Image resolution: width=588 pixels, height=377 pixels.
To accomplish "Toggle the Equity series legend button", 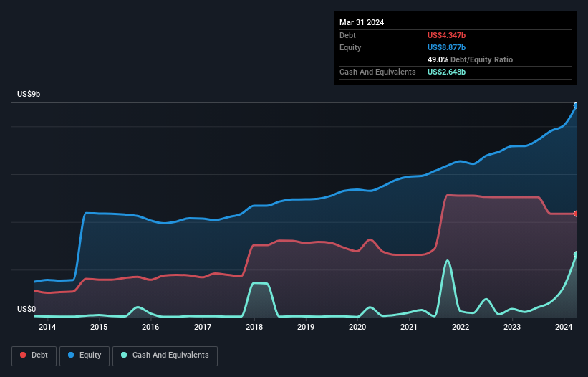I will pyautogui.click(x=85, y=355).
